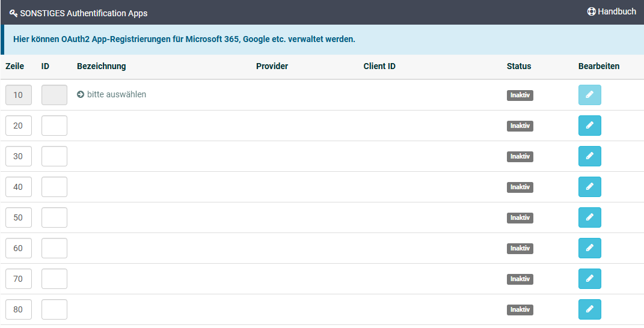Click the key icon beside SONSTIGES title

coord(13,13)
